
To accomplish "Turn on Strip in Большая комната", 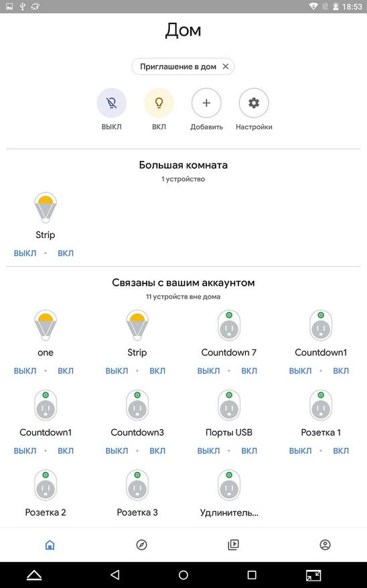I will (x=66, y=253).
